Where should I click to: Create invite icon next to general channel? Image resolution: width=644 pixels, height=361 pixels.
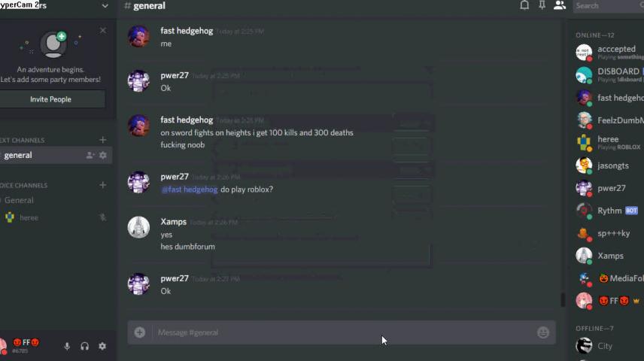click(x=90, y=155)
